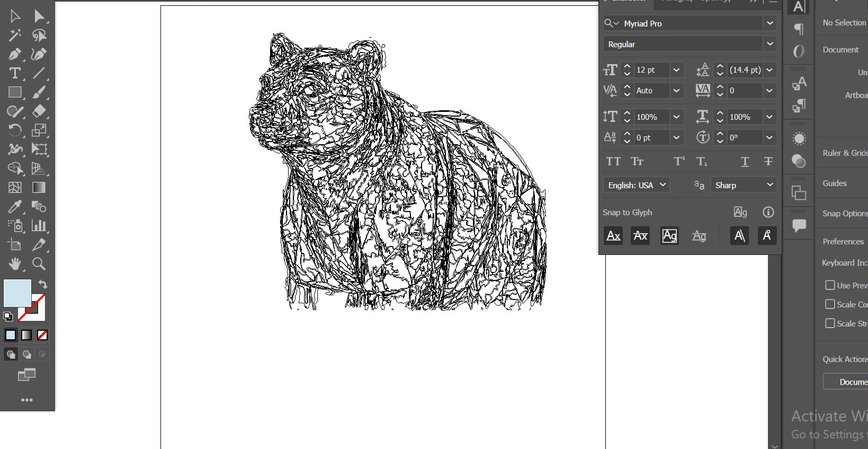The height and width of the screenshot is (449, 868).
Task: Select the Shape Builder tool
Action: click(x=15, y=169)
